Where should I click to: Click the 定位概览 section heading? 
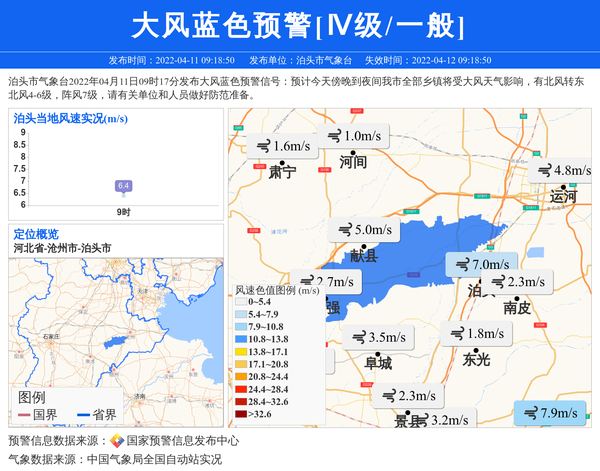pos(36,233)
